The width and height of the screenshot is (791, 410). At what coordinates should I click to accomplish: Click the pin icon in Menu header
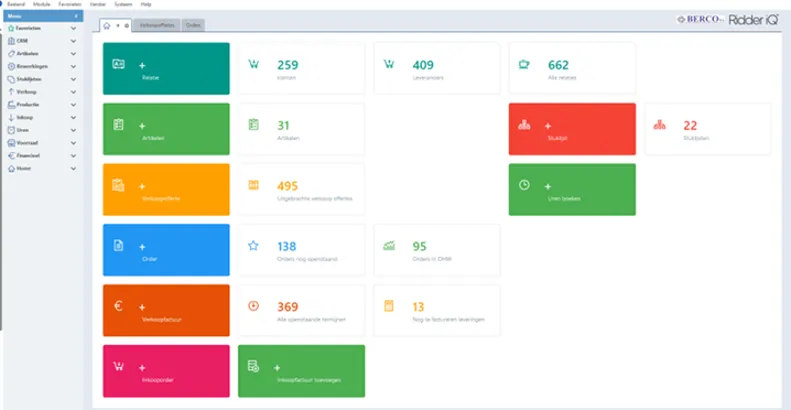point(76,17)
